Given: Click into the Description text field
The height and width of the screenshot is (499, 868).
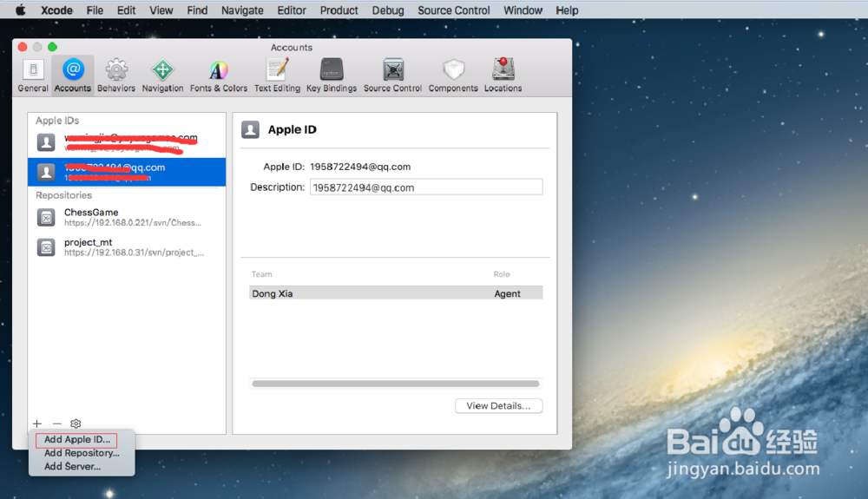Looking at the screenshot, I should [426, 187].
